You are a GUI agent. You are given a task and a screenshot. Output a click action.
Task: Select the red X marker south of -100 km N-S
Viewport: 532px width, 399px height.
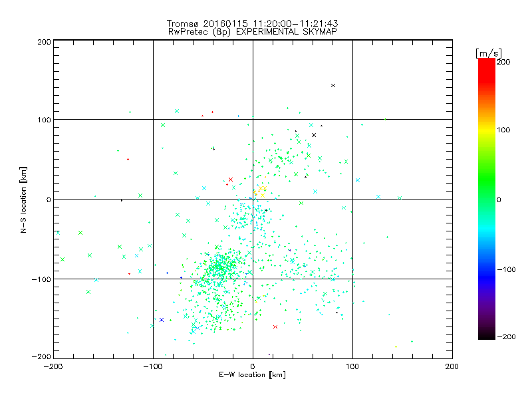point(275,327)
